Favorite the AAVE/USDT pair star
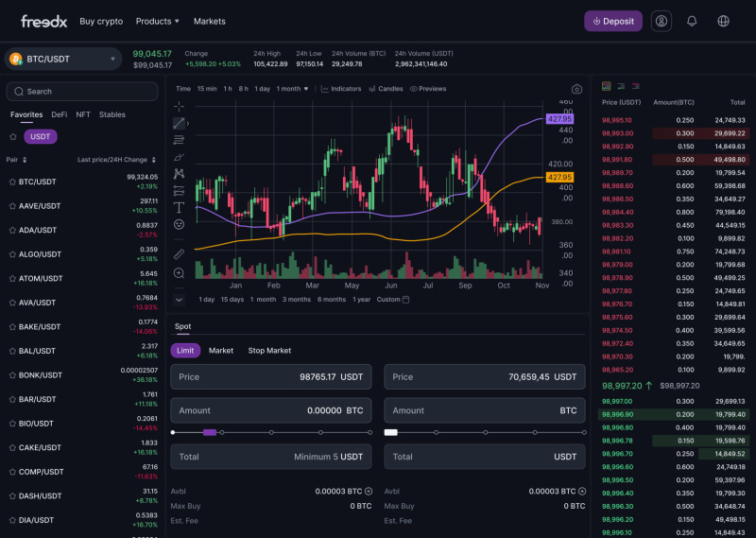 (x=12, y=206)
